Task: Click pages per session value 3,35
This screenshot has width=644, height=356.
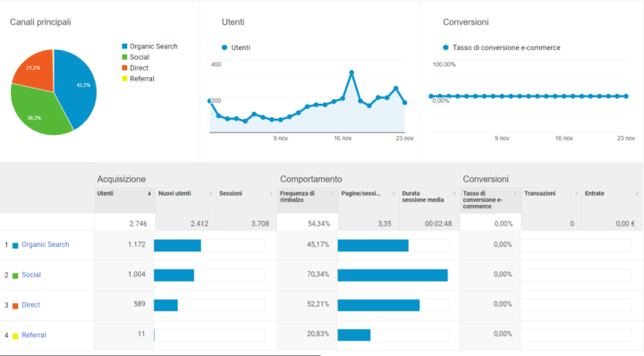Action: tap(385, 224)
